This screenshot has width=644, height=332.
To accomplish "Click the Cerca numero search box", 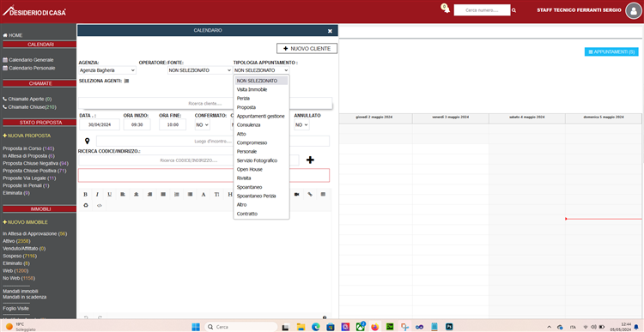I will [482, 10].
